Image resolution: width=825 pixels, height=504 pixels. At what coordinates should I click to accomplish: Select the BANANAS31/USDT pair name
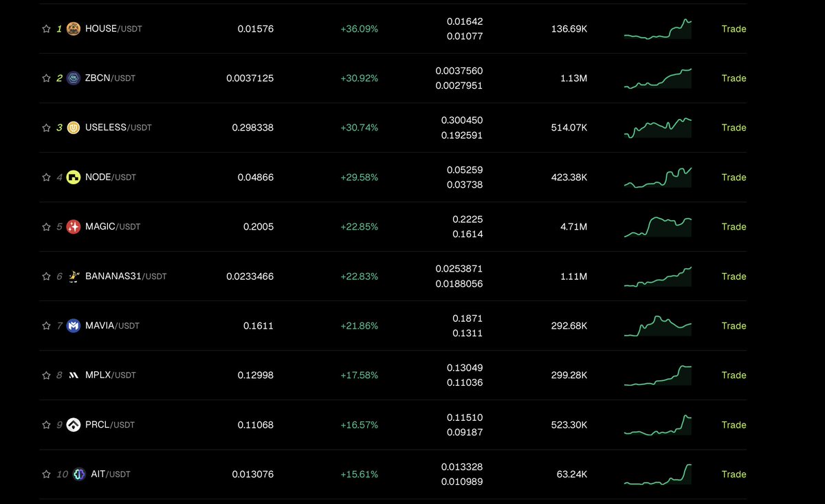(x=126, y=276)
